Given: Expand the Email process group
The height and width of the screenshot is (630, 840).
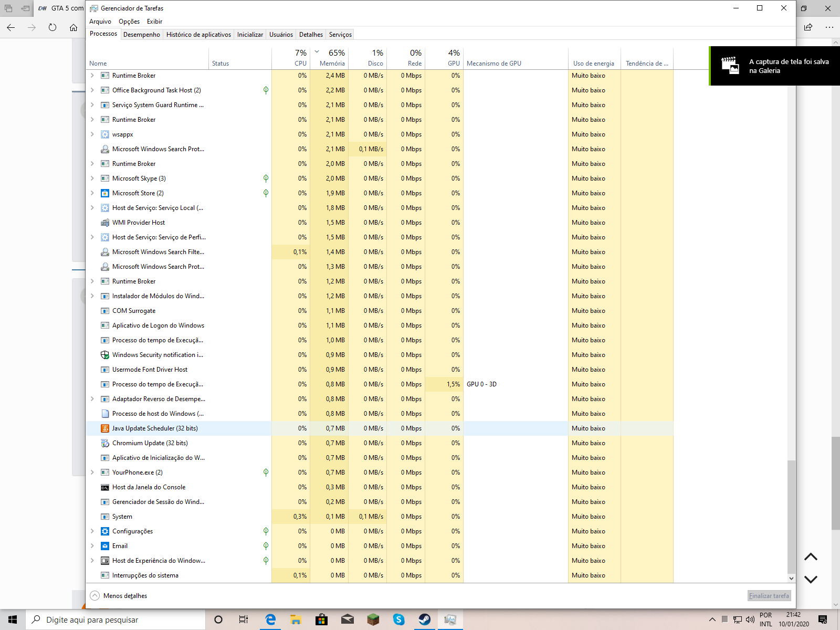Looking at the screenshot, I should (x=92, y=546).
